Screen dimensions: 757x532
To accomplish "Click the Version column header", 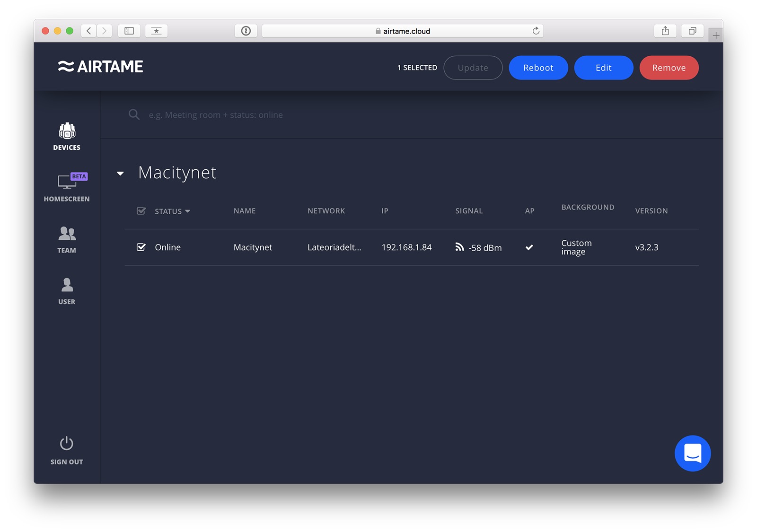I will tap(651, 211).
